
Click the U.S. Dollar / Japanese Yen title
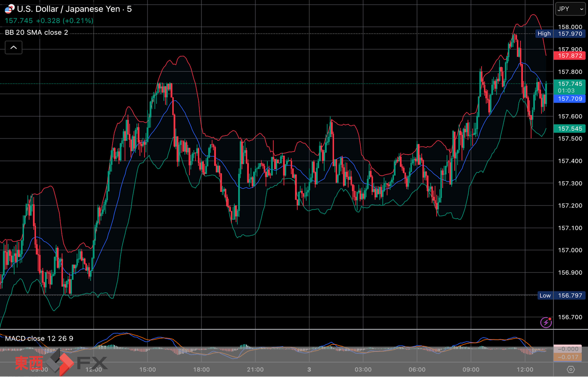point(68,9)
